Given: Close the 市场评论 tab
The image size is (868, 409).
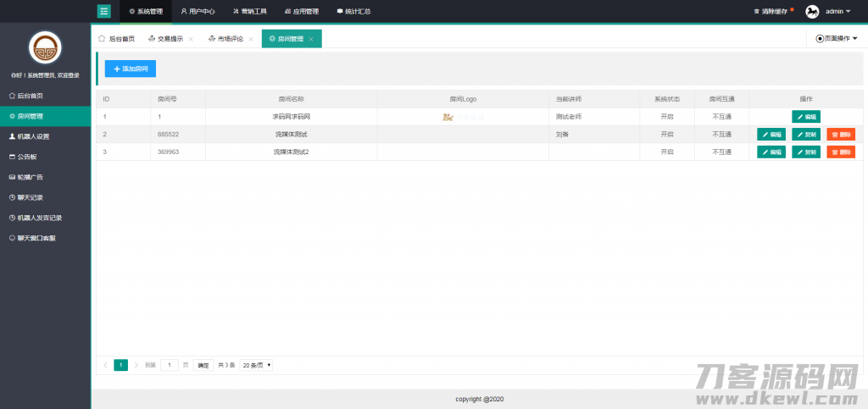Looking at the screenshot, I should click(251, 39).
